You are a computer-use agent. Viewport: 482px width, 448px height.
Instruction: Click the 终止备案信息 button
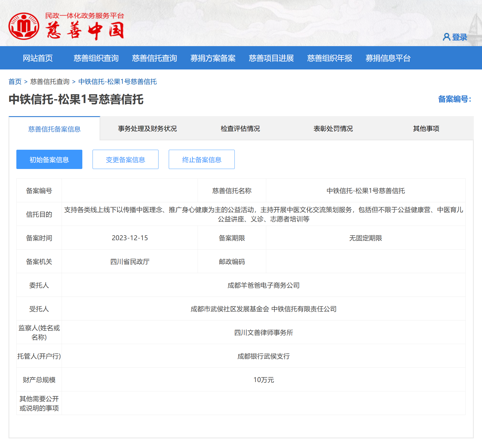pyautogui.click(x=202, y=159)
